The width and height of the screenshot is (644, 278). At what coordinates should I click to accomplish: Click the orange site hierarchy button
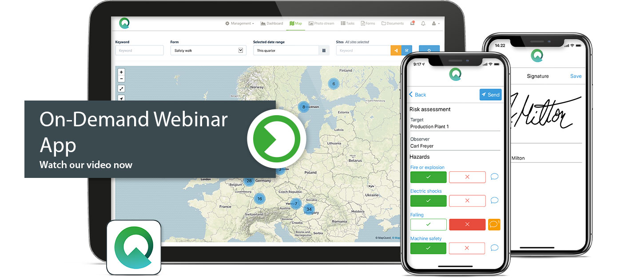point(395,51)
